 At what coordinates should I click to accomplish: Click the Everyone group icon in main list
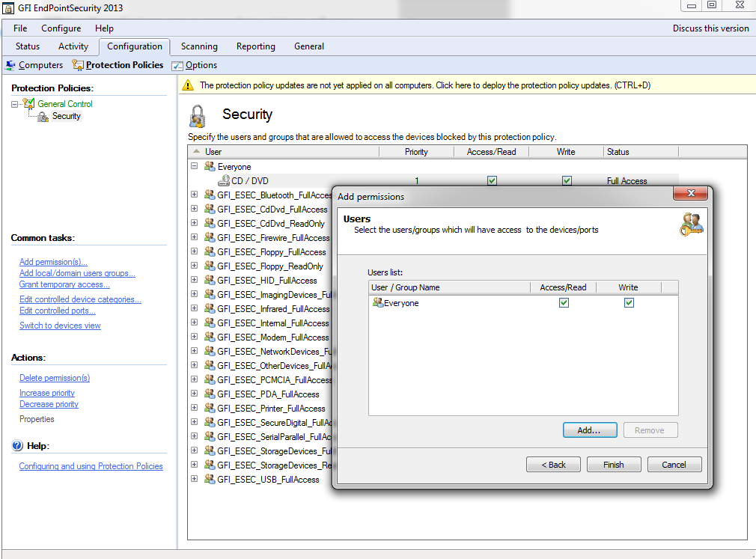tap(210, 166)
